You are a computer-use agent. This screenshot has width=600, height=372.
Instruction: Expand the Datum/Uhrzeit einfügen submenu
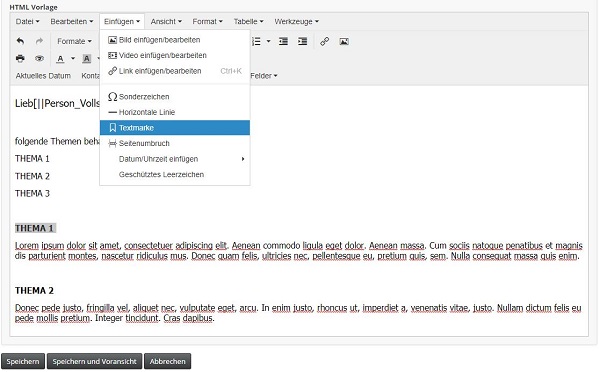175,159
